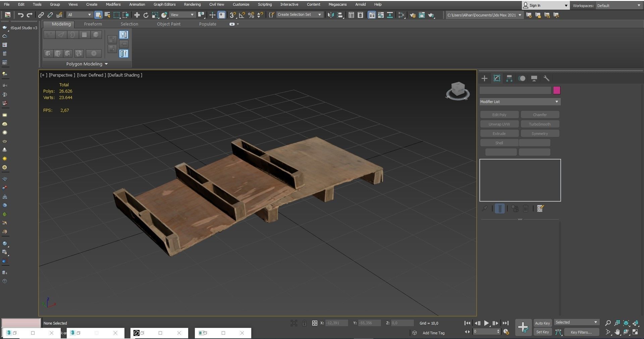Viewport: 644px width, 339px height.
Task: Open the Create command panel tab
Action: point(484,79)
